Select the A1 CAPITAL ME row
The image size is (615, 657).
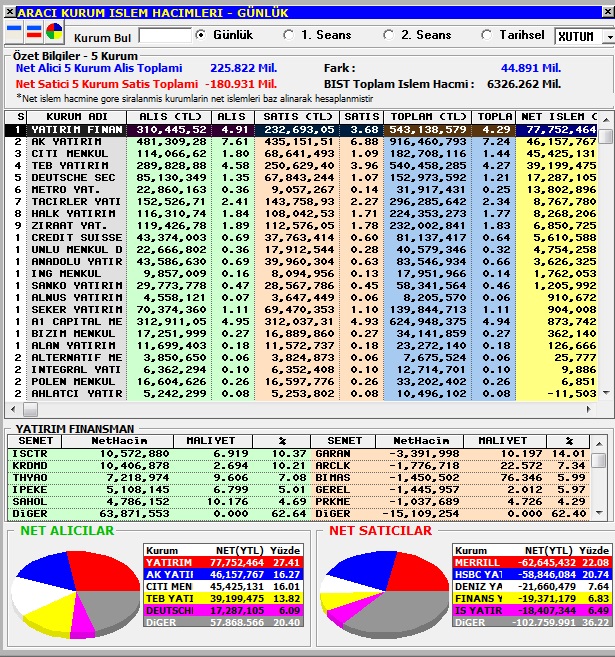(302, 322)
